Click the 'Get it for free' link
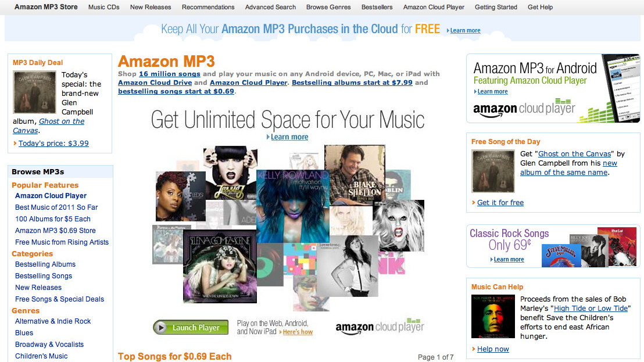Screen dimensions: 644x362 click(500, 202)
